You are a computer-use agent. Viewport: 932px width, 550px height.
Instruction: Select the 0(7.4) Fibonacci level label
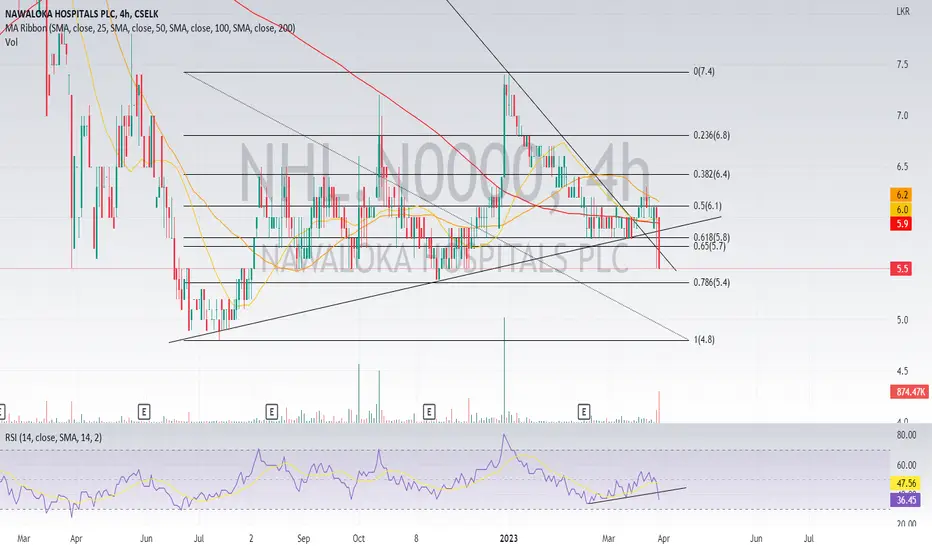pyautogui.click(x=704, y=71)
